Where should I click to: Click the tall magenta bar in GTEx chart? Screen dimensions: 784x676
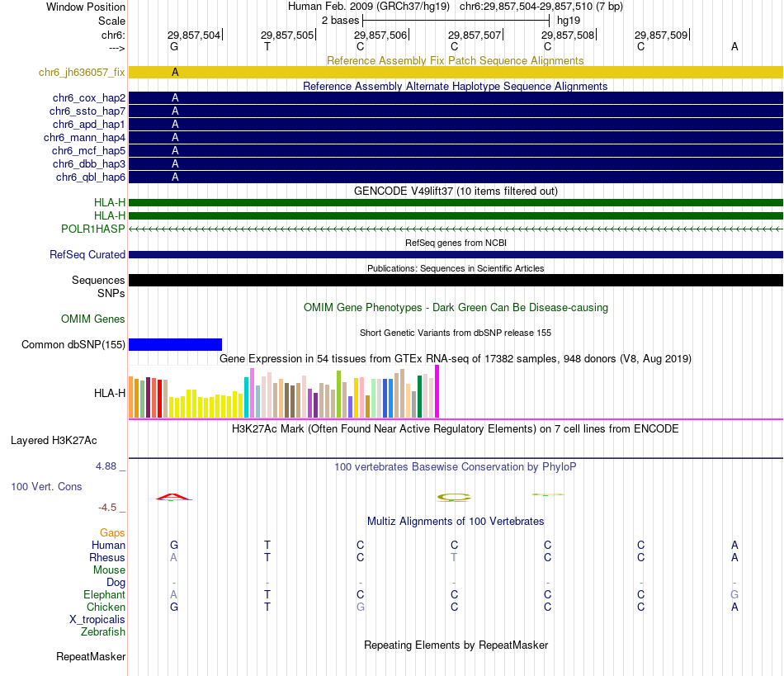tap(437, 391)
